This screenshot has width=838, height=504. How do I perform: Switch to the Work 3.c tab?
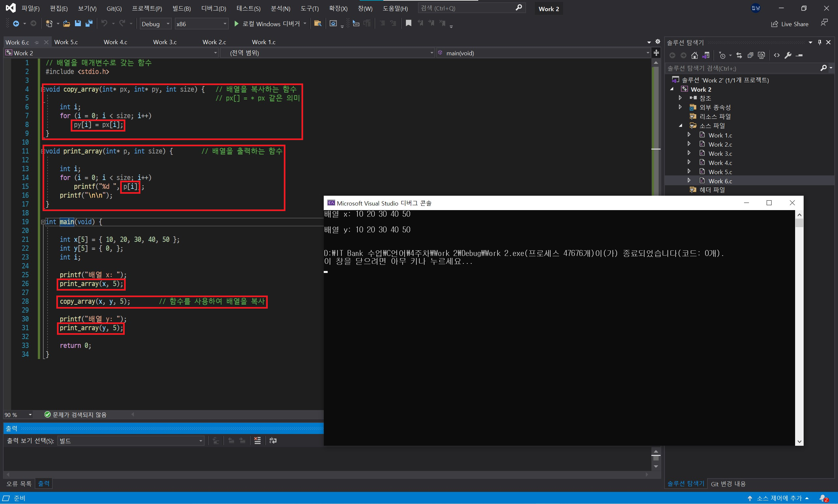coord(165,42)
